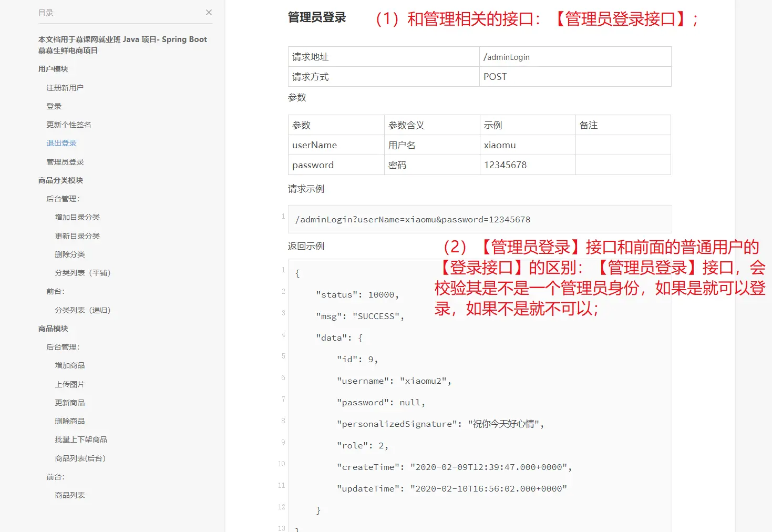Open the 删除分类 entry
772x532 pixels.
click(70, 254)
